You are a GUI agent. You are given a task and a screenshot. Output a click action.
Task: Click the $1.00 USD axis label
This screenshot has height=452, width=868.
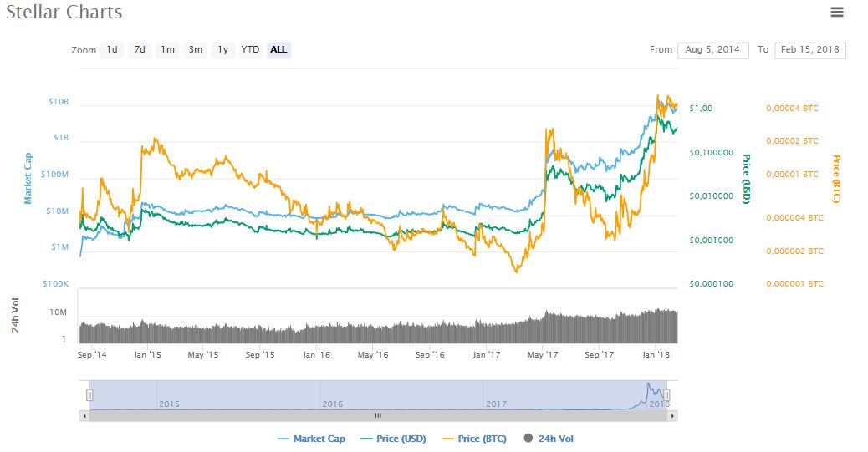pos(701,109)
